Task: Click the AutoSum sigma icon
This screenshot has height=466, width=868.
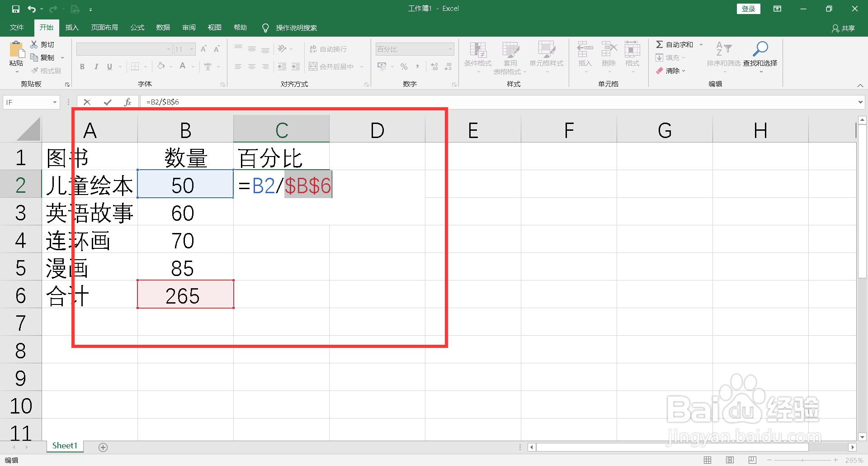Action: click(660, 44)
